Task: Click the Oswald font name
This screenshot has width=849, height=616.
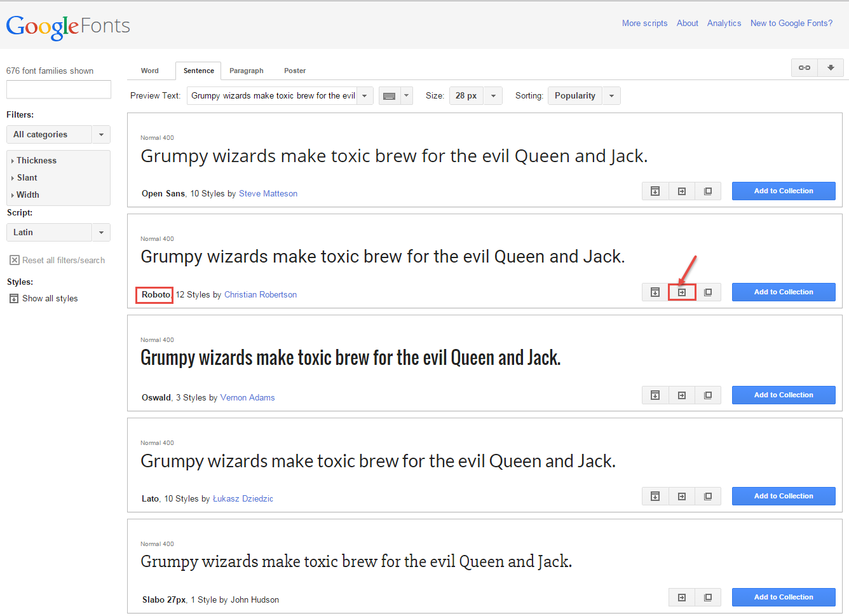Action: [x=156, y=398]
